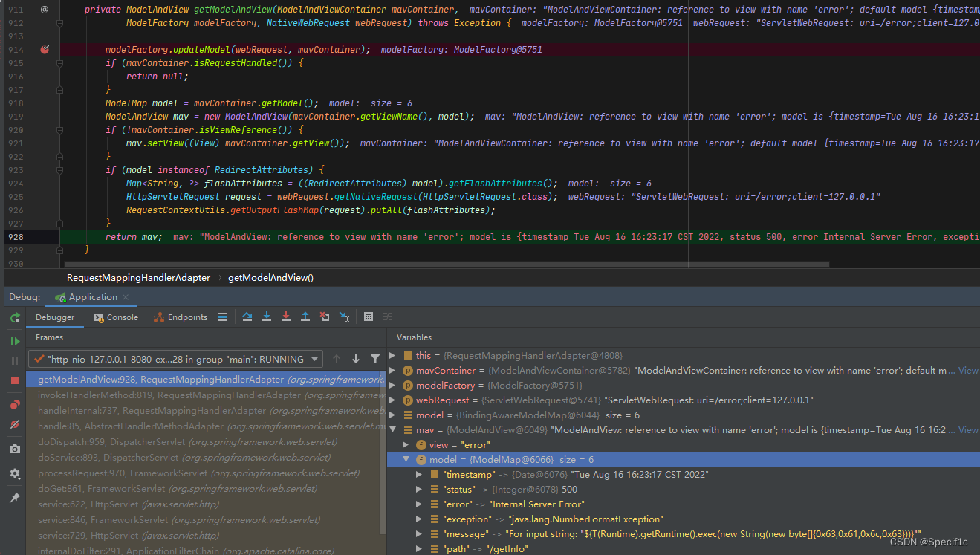Open debugger settings gear
980x555 pixels.
[15, 473]
